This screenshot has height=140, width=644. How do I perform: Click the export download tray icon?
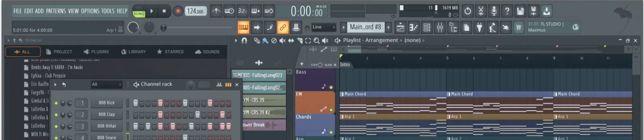pyautogui.click(x=546, y=11)
